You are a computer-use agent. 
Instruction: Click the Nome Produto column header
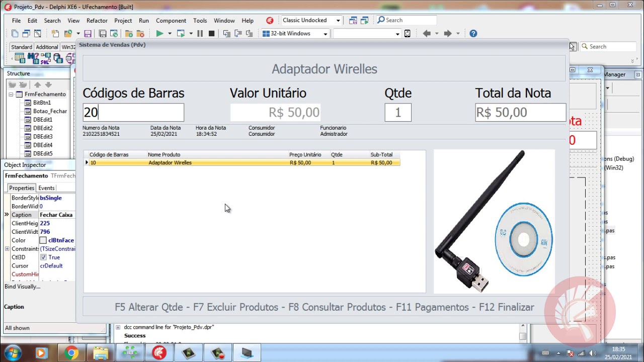(217, 155)
